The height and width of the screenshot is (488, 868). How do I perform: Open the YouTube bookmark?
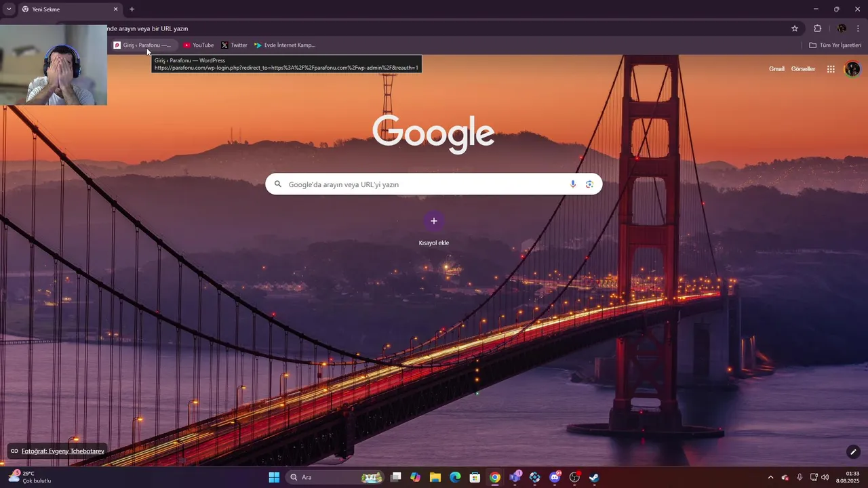198,45
